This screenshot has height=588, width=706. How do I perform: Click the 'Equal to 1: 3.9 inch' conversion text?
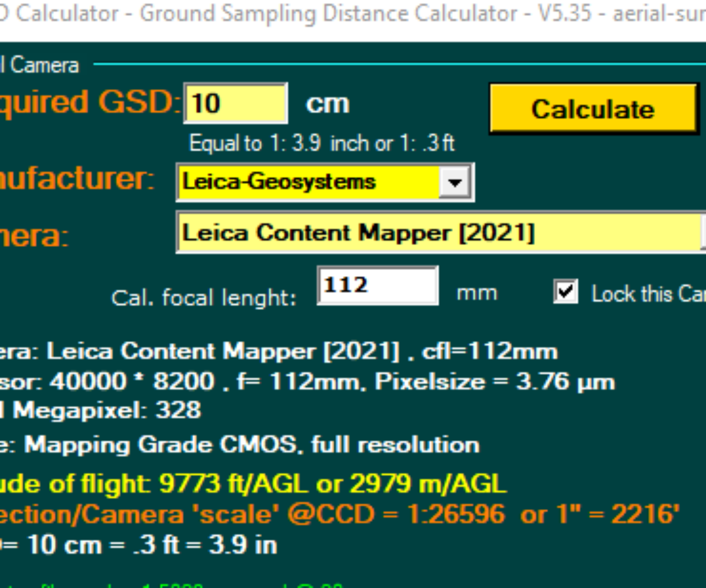(x=321, y=143)
